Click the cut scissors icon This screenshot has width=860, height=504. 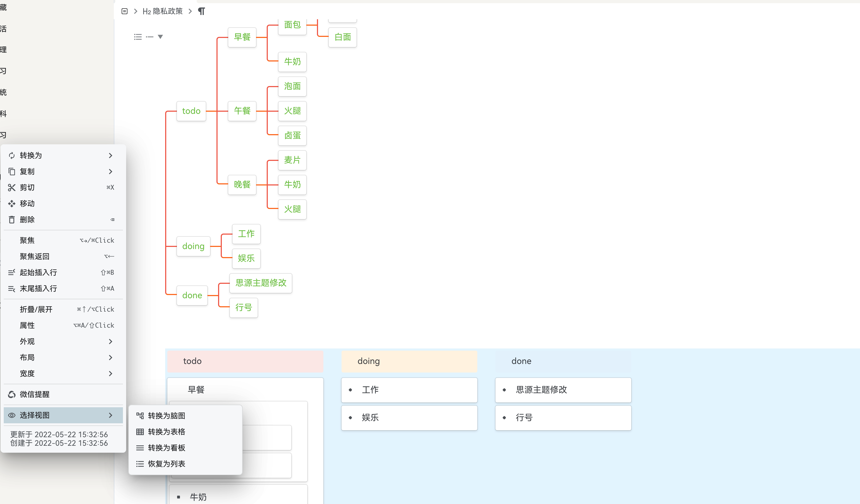point(11,187)
